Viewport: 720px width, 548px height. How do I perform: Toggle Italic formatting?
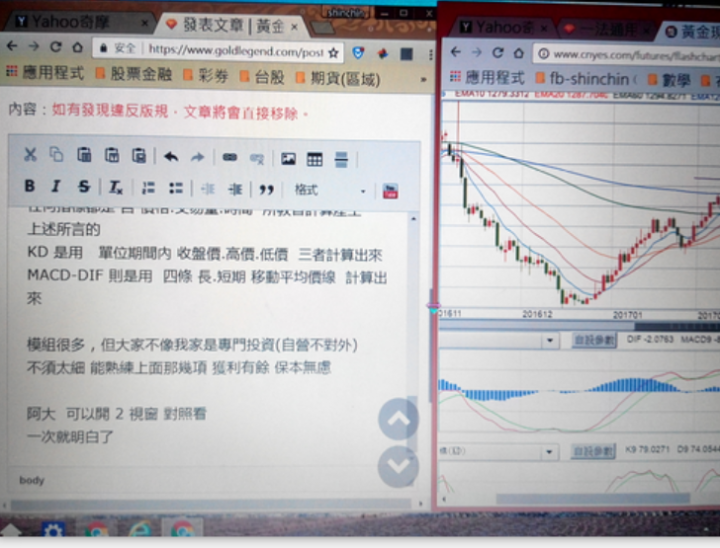coord(56,186)
